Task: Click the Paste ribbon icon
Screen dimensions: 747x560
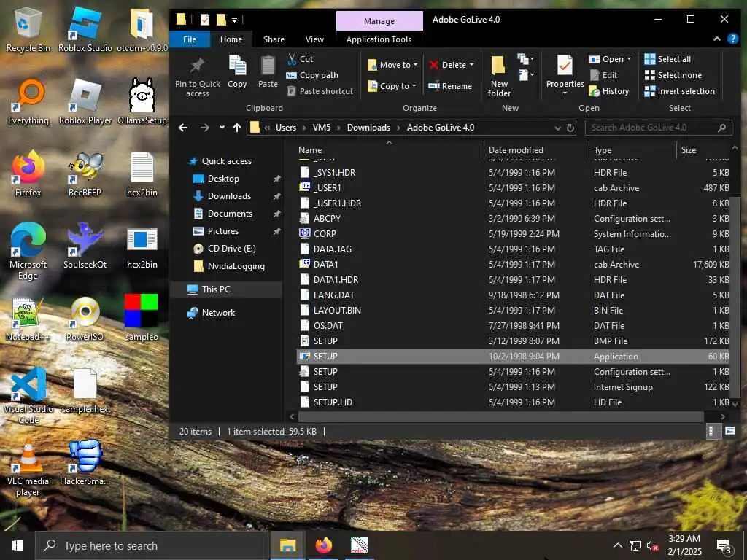Action: (268, 72)
